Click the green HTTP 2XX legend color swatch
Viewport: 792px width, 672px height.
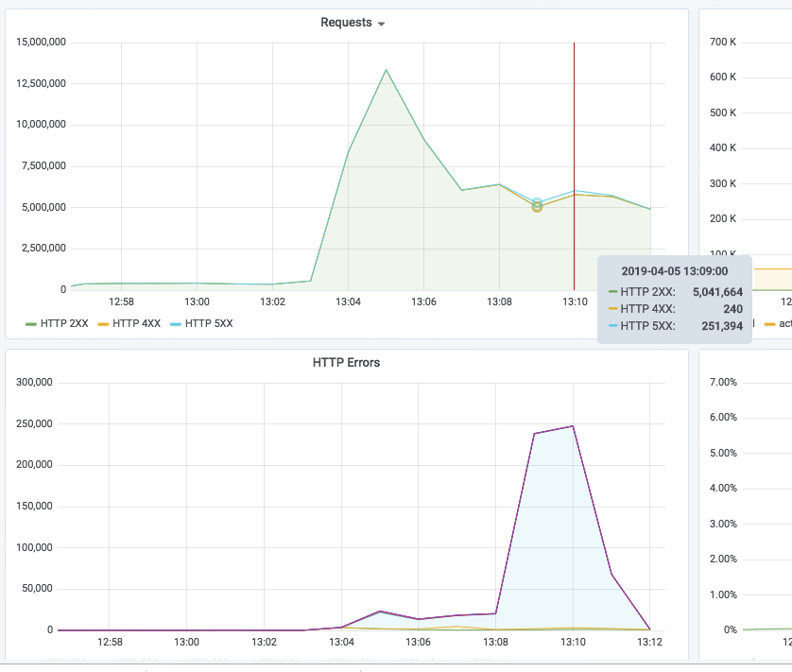tap(31, 324)
